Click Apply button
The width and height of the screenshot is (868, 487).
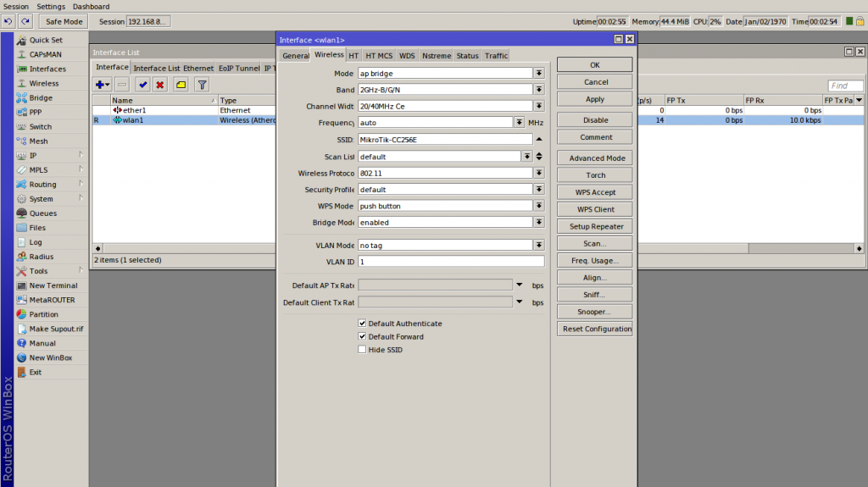coord(594,99)
